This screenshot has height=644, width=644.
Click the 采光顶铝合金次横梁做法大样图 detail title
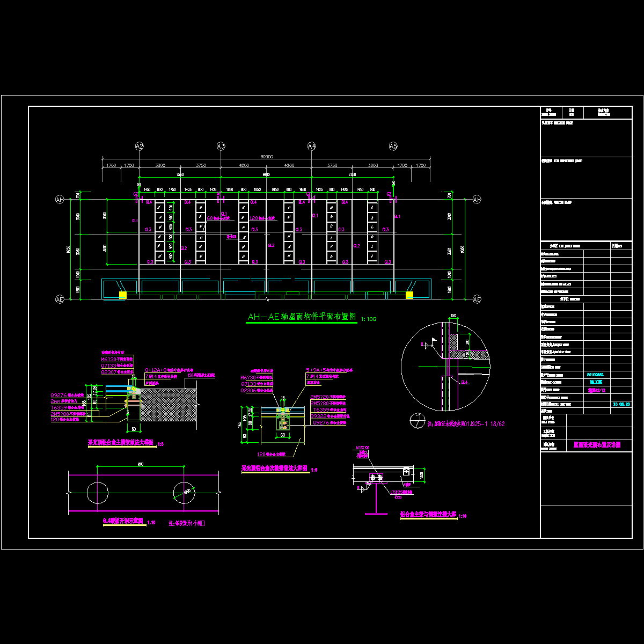[x=274, y=469]
